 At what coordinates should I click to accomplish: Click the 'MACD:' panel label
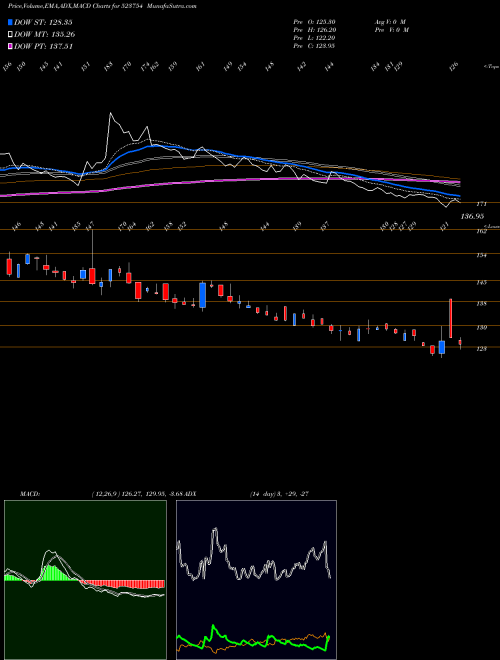click(29, 494)
